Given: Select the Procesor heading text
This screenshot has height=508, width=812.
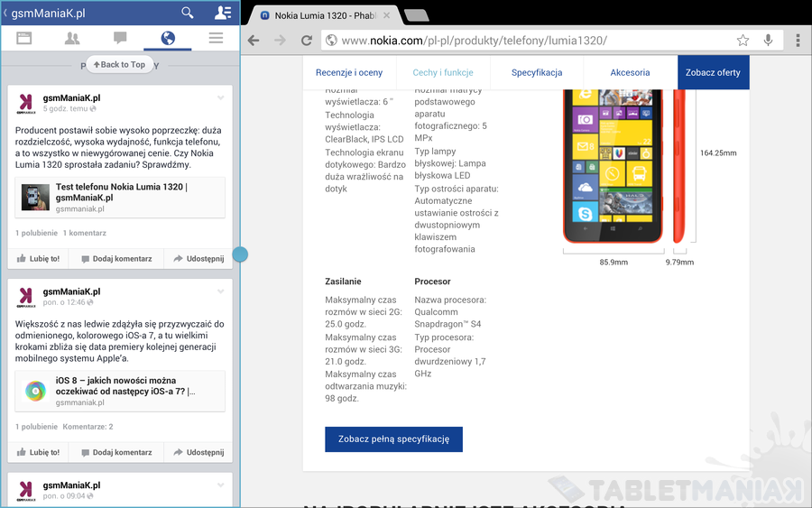Looking at the screenshot, I should tap(432, 282).
